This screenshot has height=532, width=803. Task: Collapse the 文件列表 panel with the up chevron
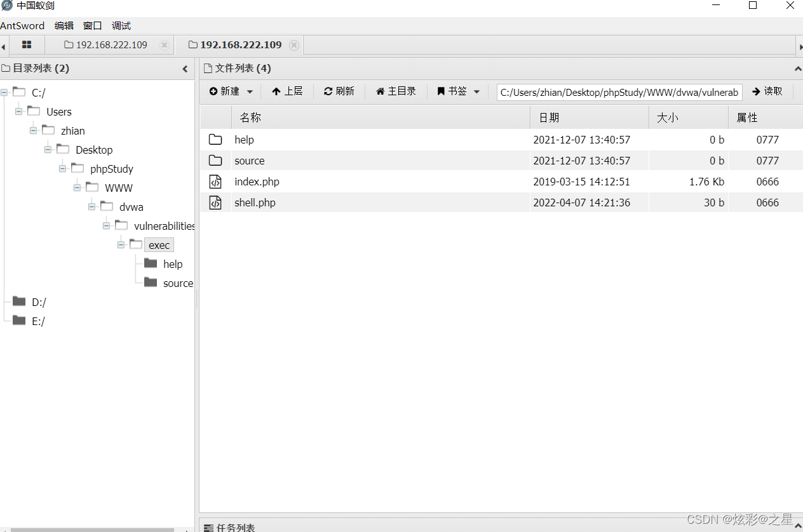[798, 69]
